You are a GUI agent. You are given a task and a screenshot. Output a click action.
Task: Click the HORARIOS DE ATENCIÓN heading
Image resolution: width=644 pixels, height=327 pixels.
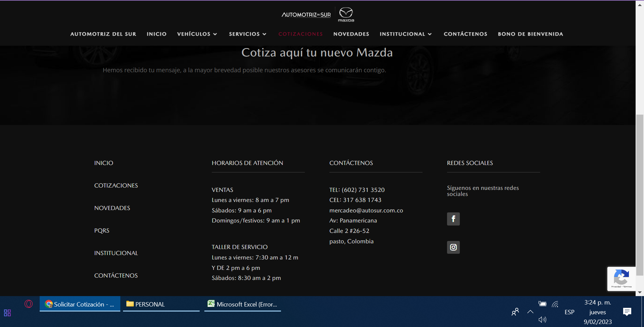tap(247, 163)
